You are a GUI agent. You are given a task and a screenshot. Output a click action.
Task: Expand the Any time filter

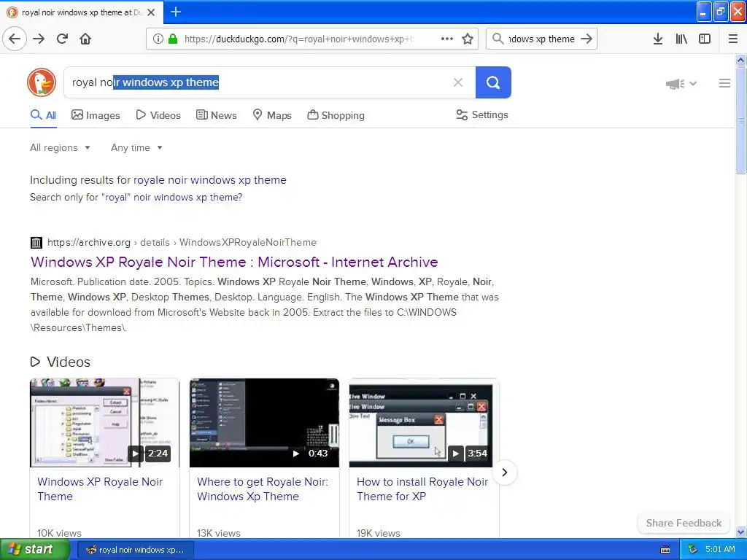pos(136,147)
